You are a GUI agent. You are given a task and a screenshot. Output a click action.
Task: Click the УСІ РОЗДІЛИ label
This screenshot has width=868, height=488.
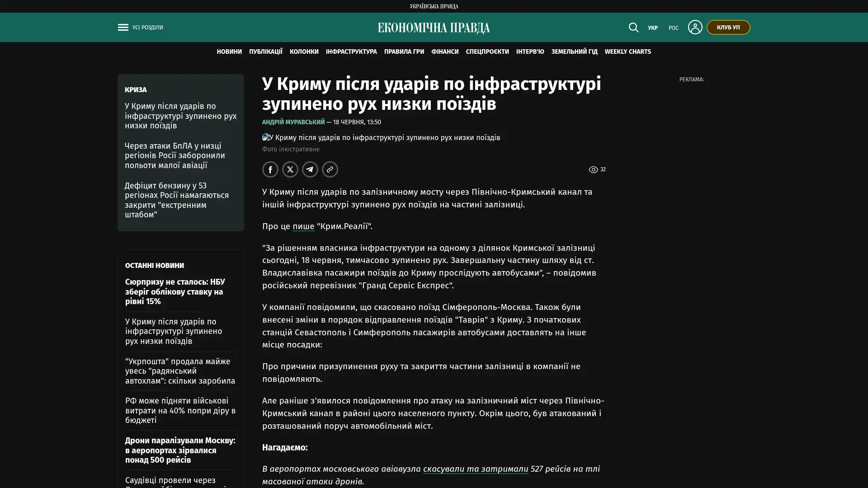coord(147,28)
